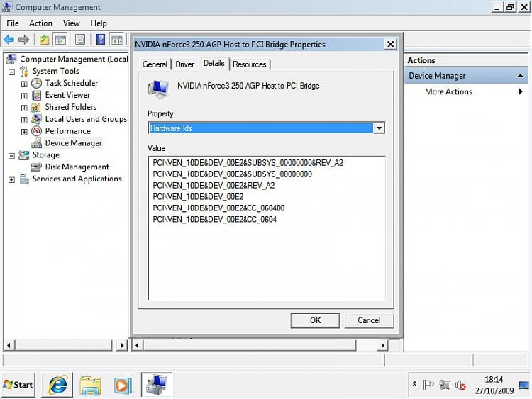This screenshot has height=399, width=532.
Task: Click the Shared Folders icon
Action: point(36,108)
